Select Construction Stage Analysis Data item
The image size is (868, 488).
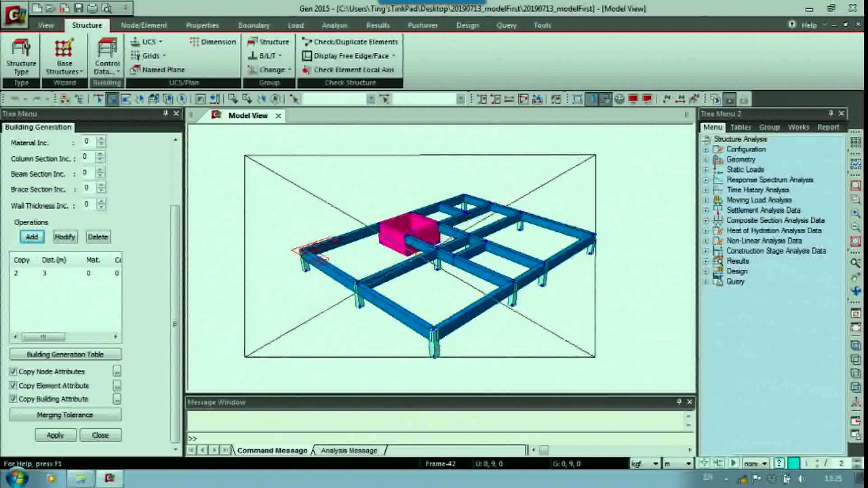776,251
